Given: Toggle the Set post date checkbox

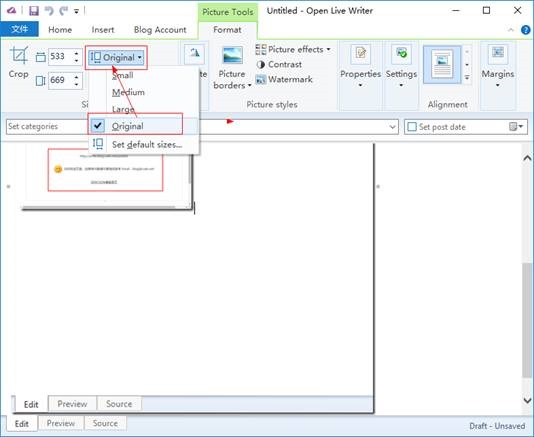Looking at the screenshot, I should tap(412, 127).
